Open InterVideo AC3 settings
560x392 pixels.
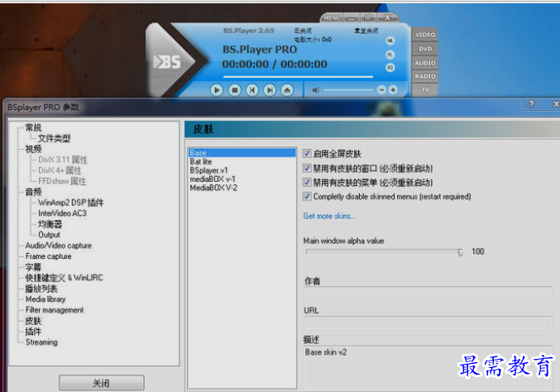click(x=62, y=213)
